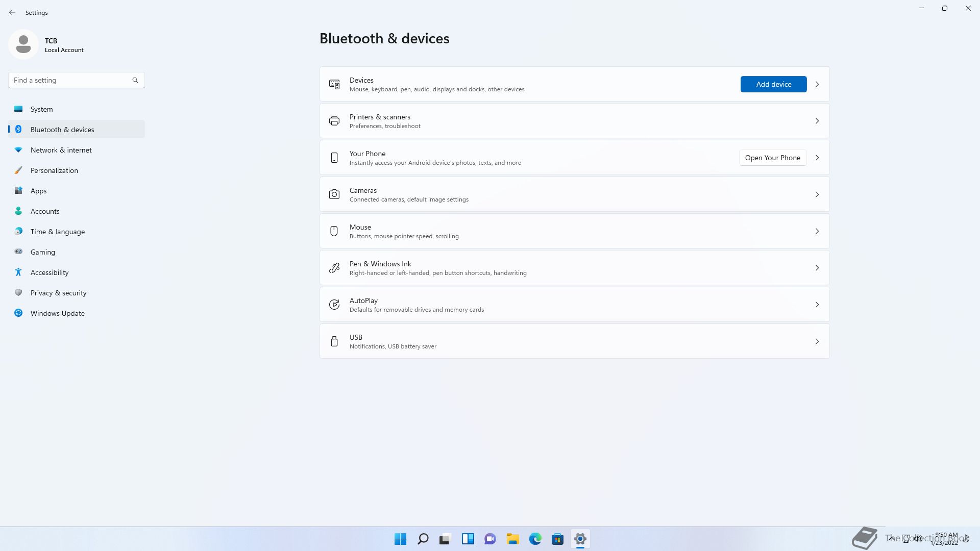Open Personalization settings
Screen dimensions: 980x551
[x=77, y=170]
